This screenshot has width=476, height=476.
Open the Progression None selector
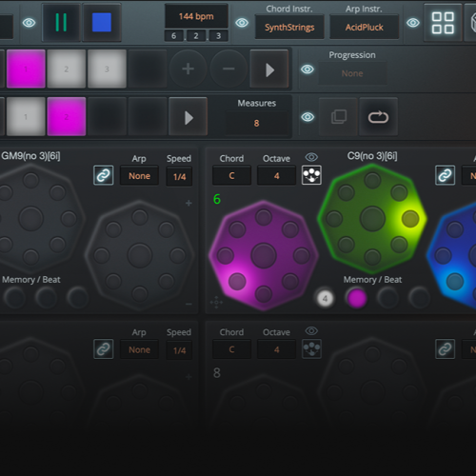click(x=352, y=73)
